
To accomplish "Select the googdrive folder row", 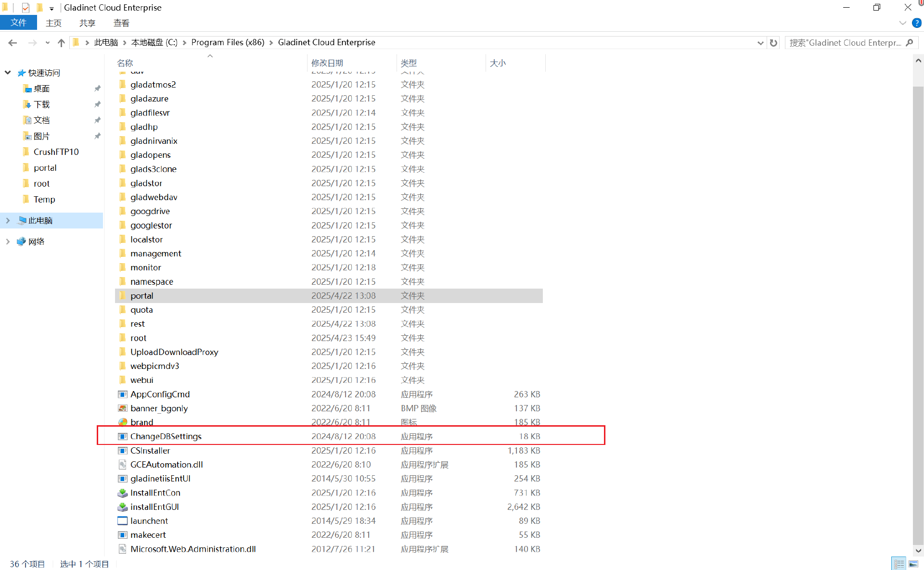I will (329, 211).
